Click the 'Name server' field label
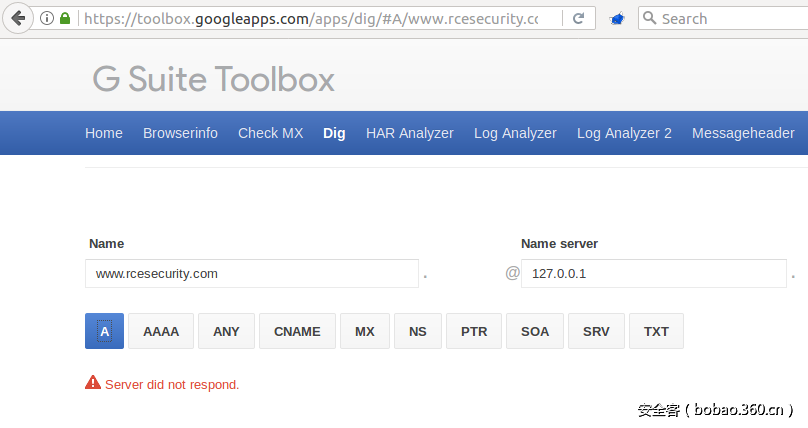Screen dimensions: 808x428 pos(559,244)
